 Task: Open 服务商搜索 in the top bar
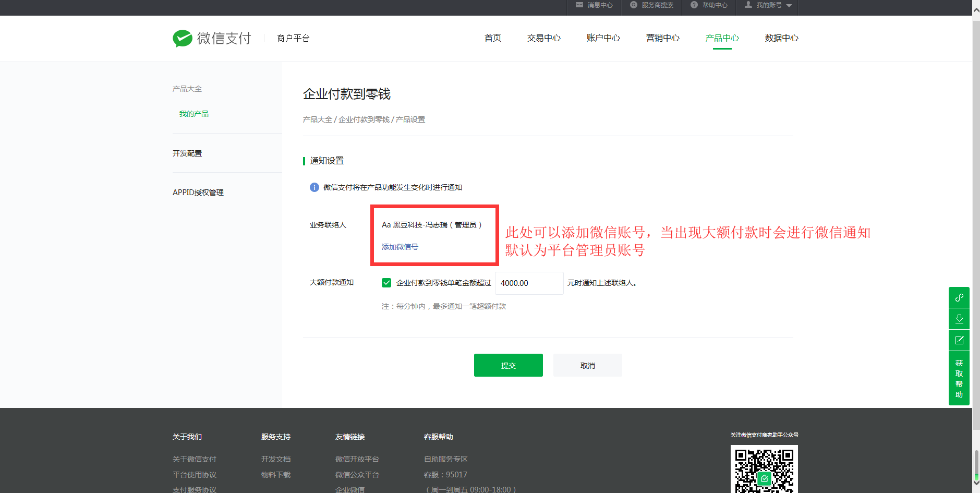point(652,5)
